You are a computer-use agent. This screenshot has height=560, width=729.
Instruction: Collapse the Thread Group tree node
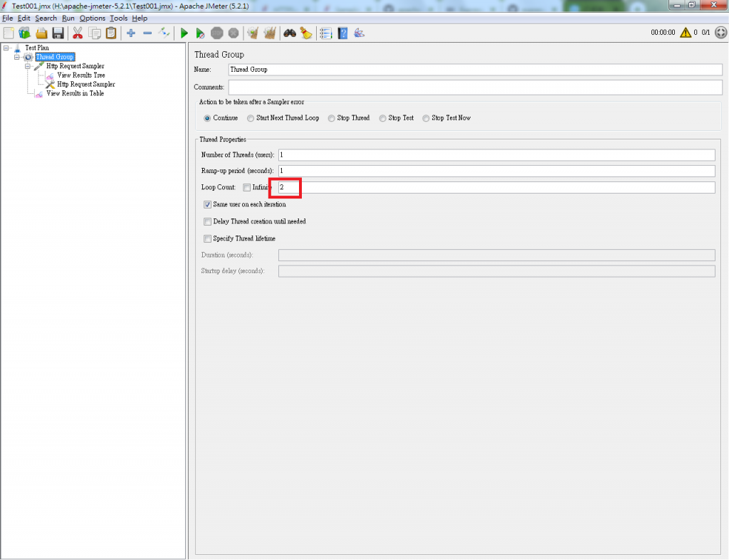tap(17, 57)
